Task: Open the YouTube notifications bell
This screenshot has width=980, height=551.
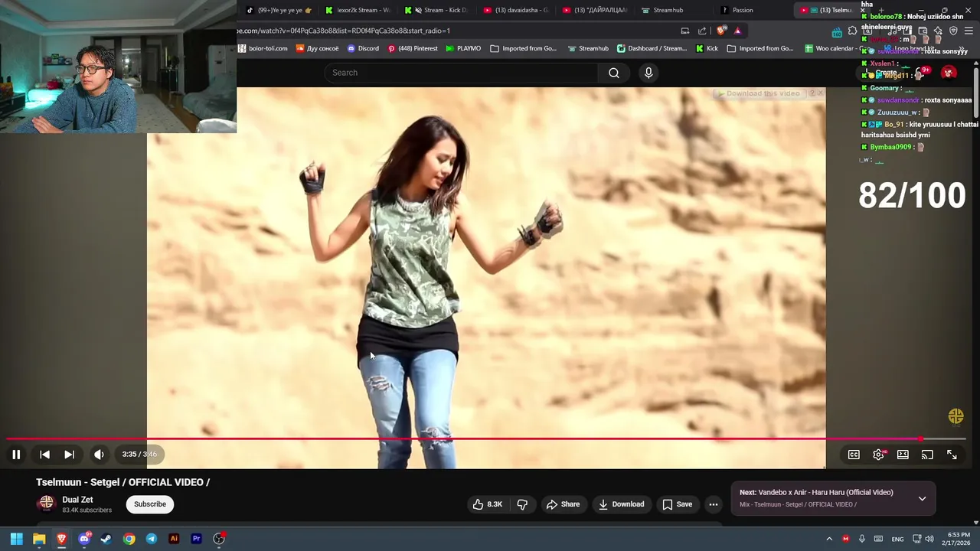Action: pyautogui.click(x=921, y=73)
